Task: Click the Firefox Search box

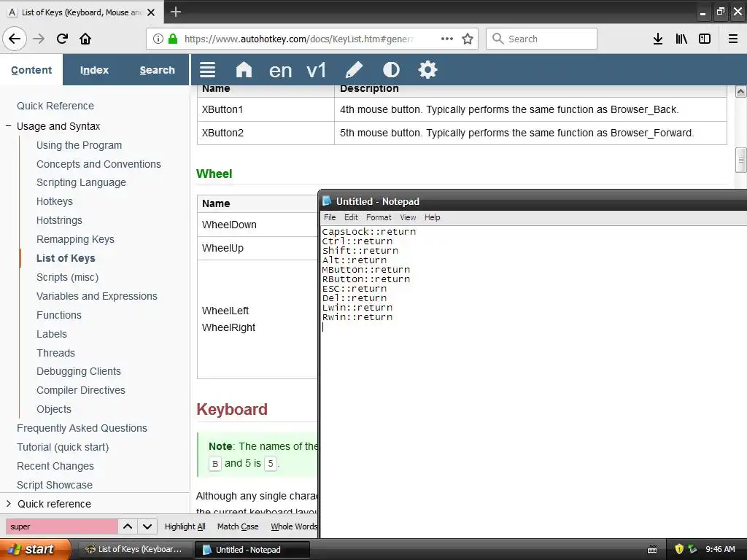Action: click(x=542, y=39)
